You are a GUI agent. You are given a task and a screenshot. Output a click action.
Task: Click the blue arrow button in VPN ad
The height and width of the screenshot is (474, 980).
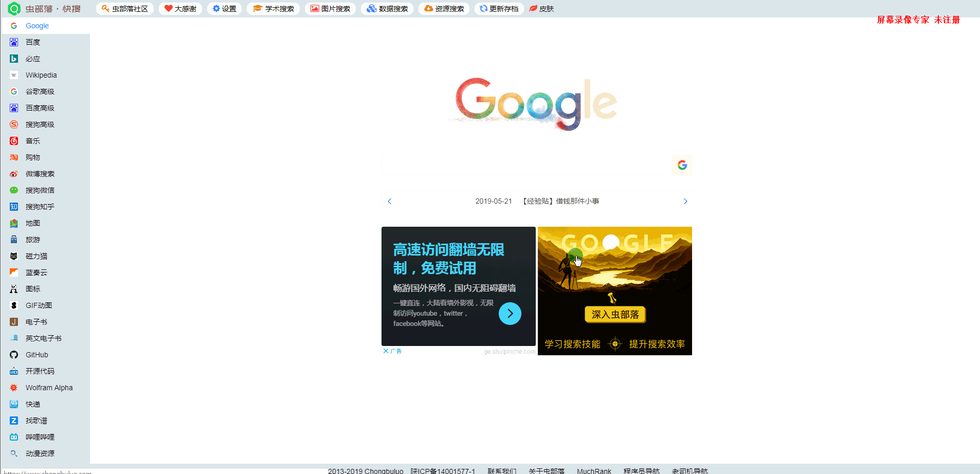pos(510,314)
